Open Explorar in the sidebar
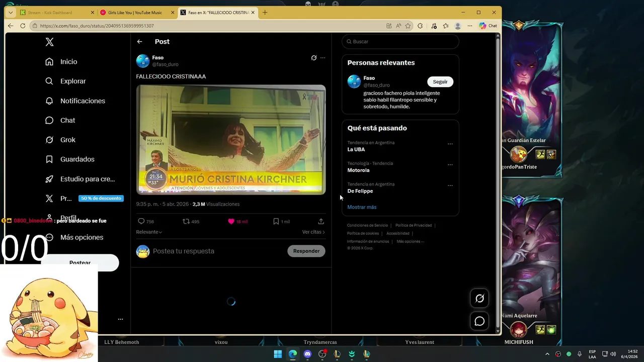Image resolution: width=644 pixels, height=362 pixels. click(x=65, y=81)
